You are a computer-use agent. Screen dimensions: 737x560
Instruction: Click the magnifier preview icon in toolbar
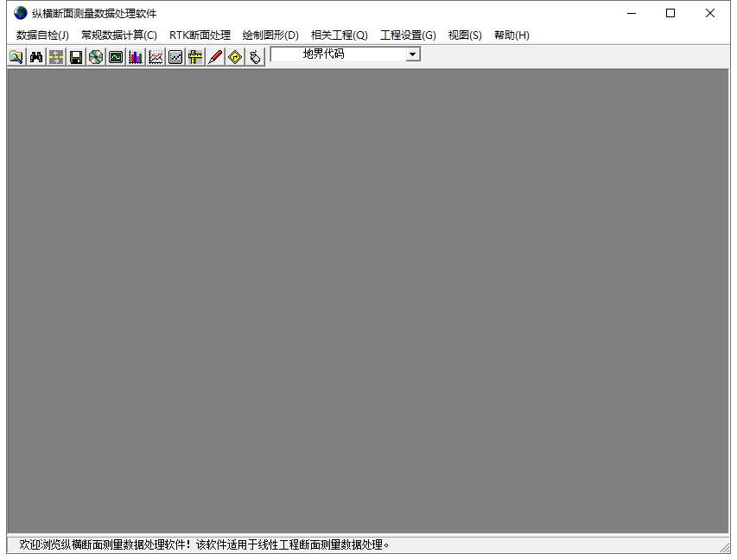16,57
